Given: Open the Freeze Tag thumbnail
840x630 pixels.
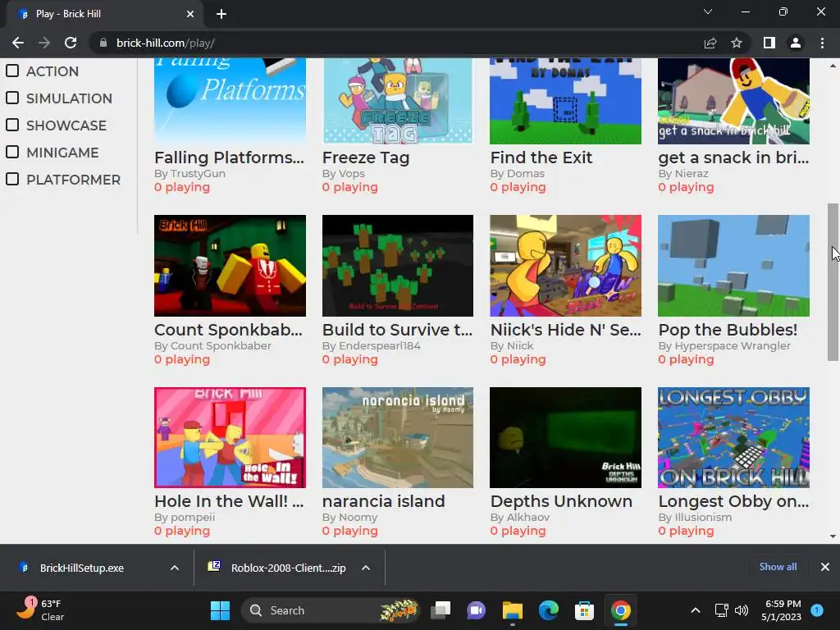Looking at the screenshot, I should point(398,101).
